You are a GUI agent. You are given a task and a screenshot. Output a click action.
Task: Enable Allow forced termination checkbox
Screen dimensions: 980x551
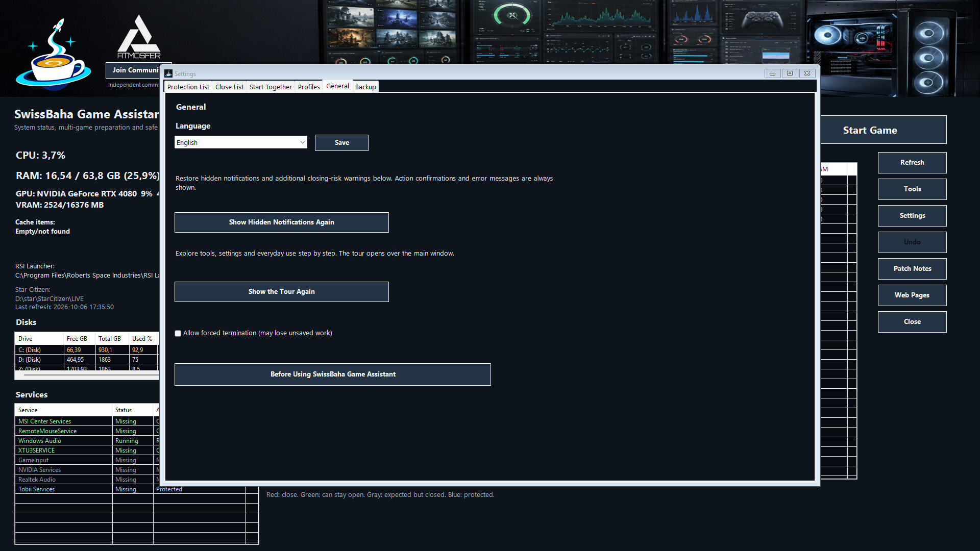[178, 333]
